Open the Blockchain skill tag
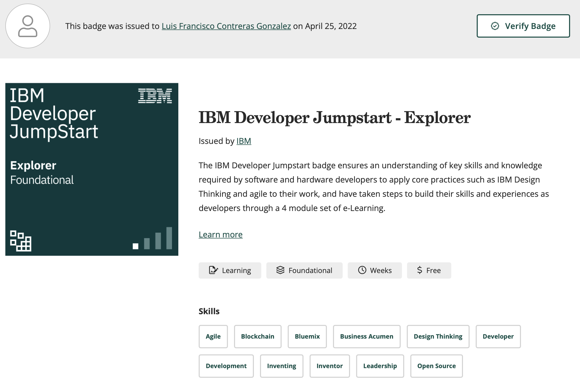 pyautogui.click(x=258, y=336)
